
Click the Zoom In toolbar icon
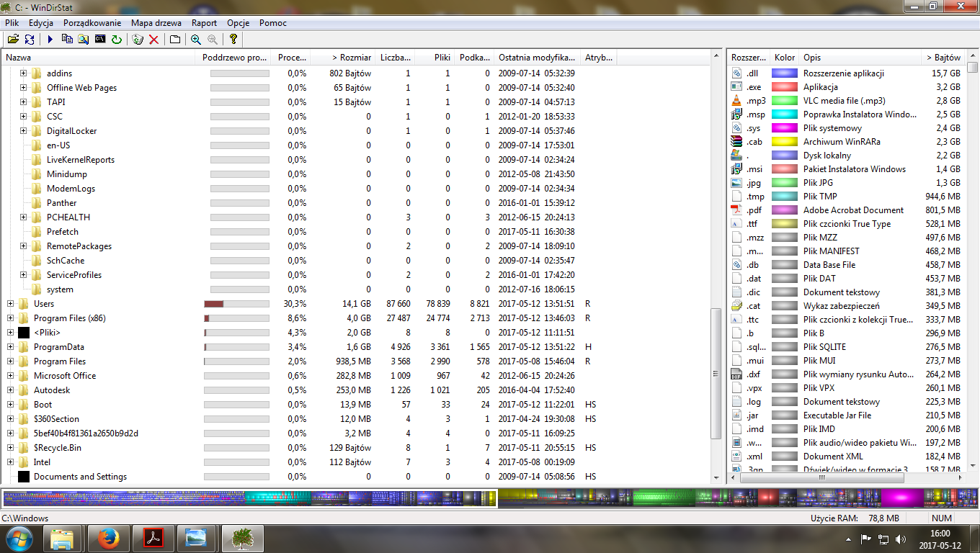click(x=196, y=39)
